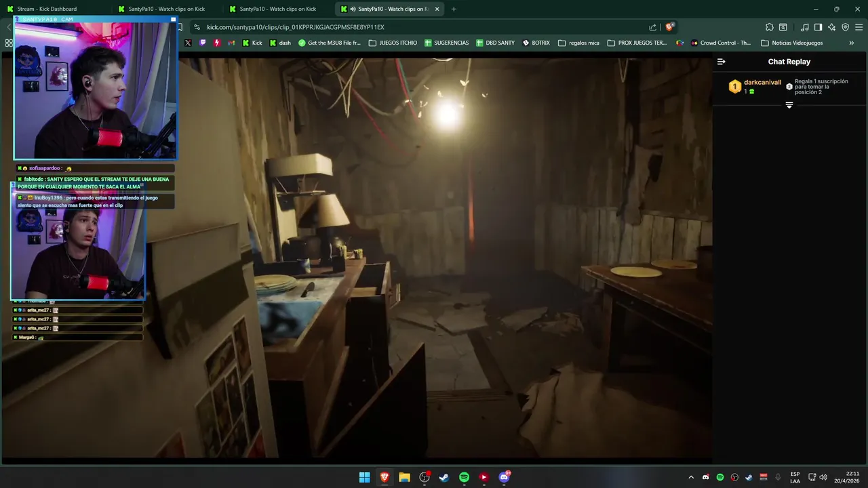Open site settings icon in address bar
Screen dimensions: 868x488
[x=197, y=27]
